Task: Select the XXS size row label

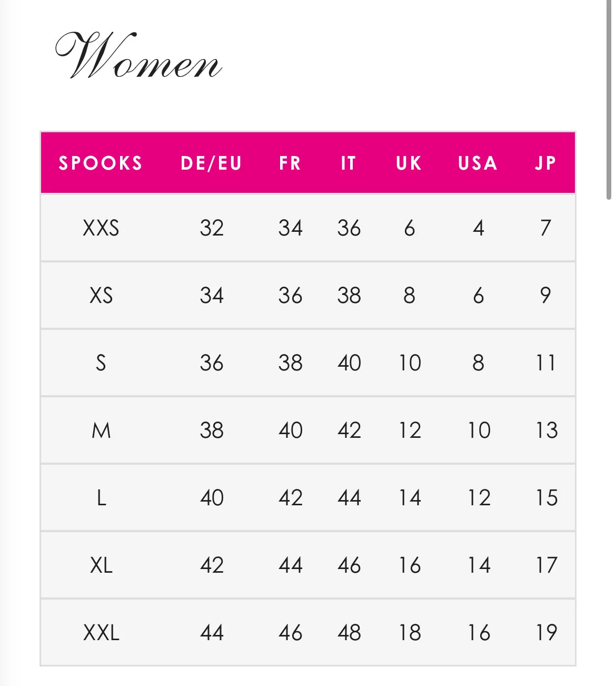Action: (x=101, y=228)
